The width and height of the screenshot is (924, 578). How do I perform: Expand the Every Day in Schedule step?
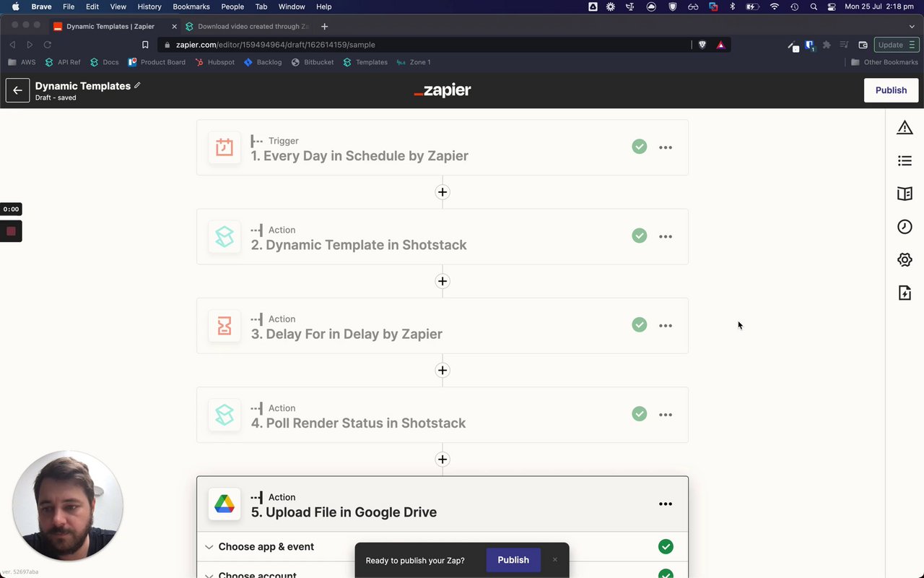pos(443,147)
